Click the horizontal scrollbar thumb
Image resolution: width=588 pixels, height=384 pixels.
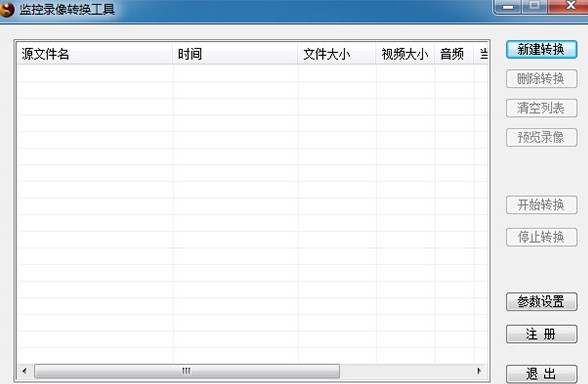click(x=187, y=371)
